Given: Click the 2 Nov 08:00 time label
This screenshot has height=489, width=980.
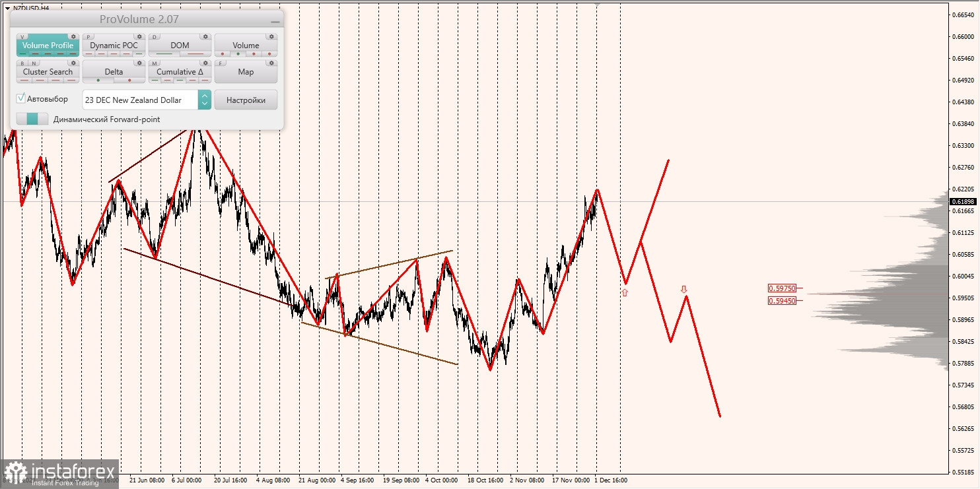Looking at the screenshot, I should pyautogui.click(x=527, y=480).
